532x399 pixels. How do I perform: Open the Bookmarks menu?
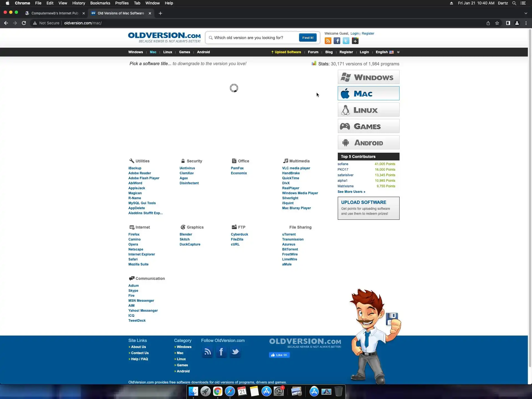coord(100,3)
